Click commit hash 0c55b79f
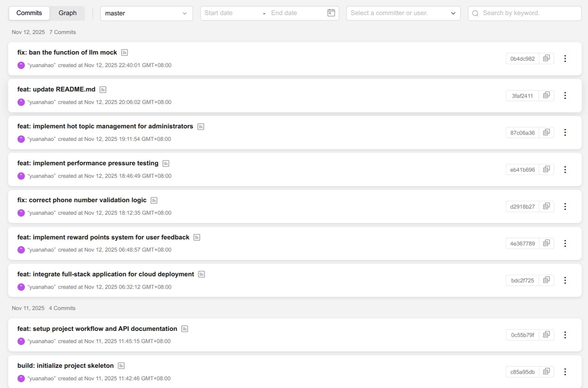588x388 pixels. 522,335
